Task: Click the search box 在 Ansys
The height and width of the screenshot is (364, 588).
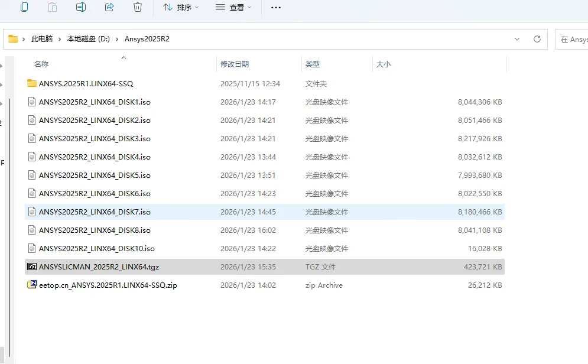Action: point(571,40)
